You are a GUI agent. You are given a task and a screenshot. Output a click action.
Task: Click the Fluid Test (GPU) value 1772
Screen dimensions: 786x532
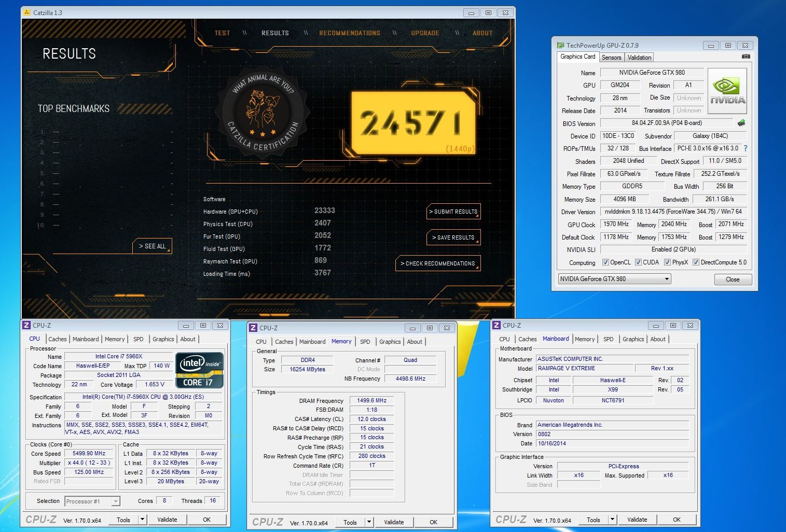pos(323,248)
